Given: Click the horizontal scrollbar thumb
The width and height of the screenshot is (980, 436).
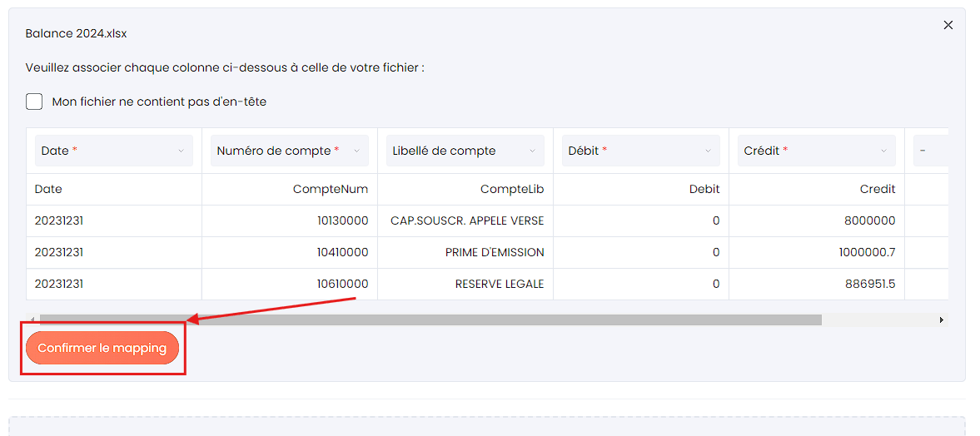Looking at the screenshot, I should (430, 320).
